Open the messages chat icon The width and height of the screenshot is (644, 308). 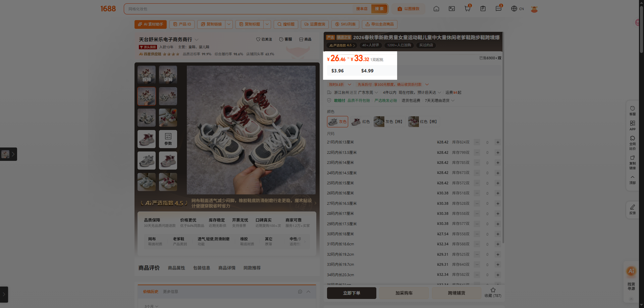pos(498,9)
